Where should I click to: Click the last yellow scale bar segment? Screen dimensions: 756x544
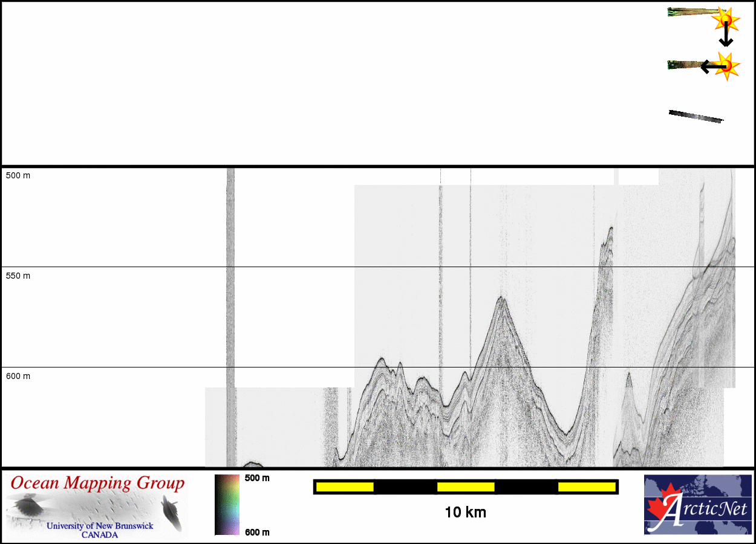tap(586, 487)
